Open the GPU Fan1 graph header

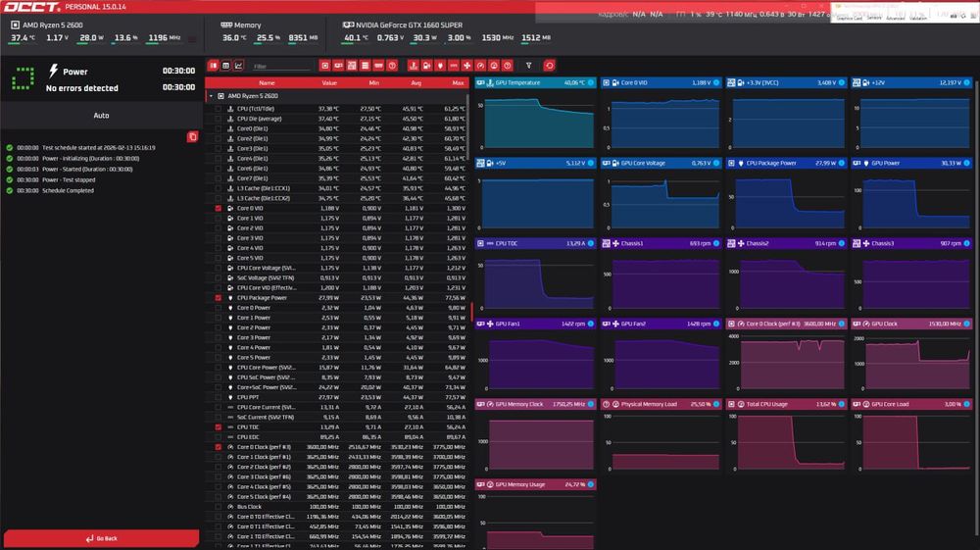pyautogui.click(x=535, y=324)
